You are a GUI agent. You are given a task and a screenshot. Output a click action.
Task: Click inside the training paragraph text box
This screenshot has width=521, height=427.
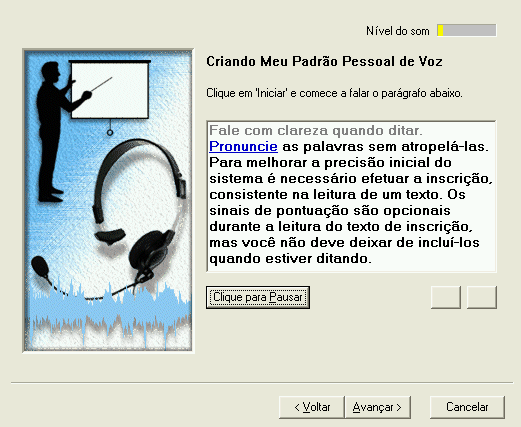[x=351, y=196]
